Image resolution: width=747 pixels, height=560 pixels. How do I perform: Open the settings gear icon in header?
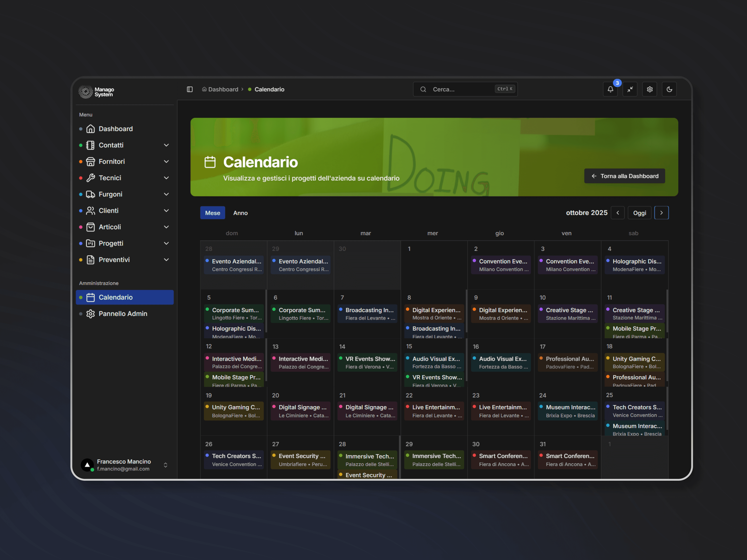click(x=649, y=90)
